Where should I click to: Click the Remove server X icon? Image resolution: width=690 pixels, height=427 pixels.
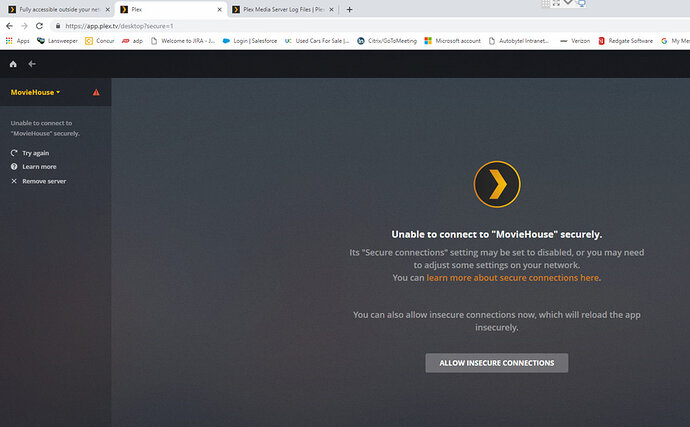[14, 181]
